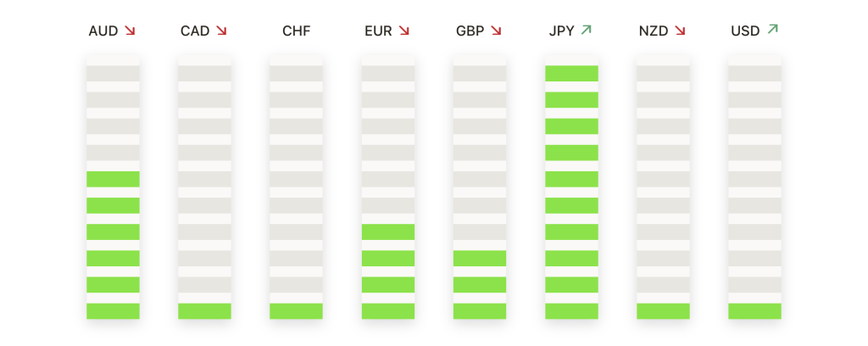Click the red down arrow beside AUD
The width and height of the screenshot is (868, 346).
point(130,31)
